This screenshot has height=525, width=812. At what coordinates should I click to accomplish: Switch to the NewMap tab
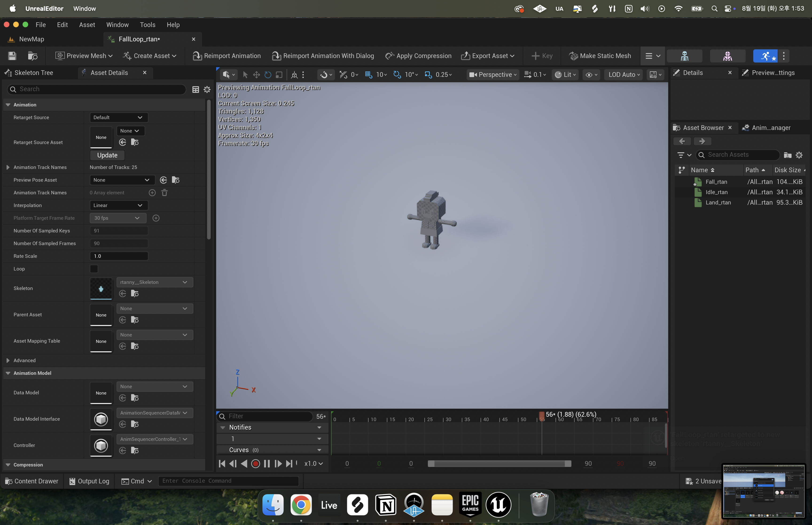31,39
